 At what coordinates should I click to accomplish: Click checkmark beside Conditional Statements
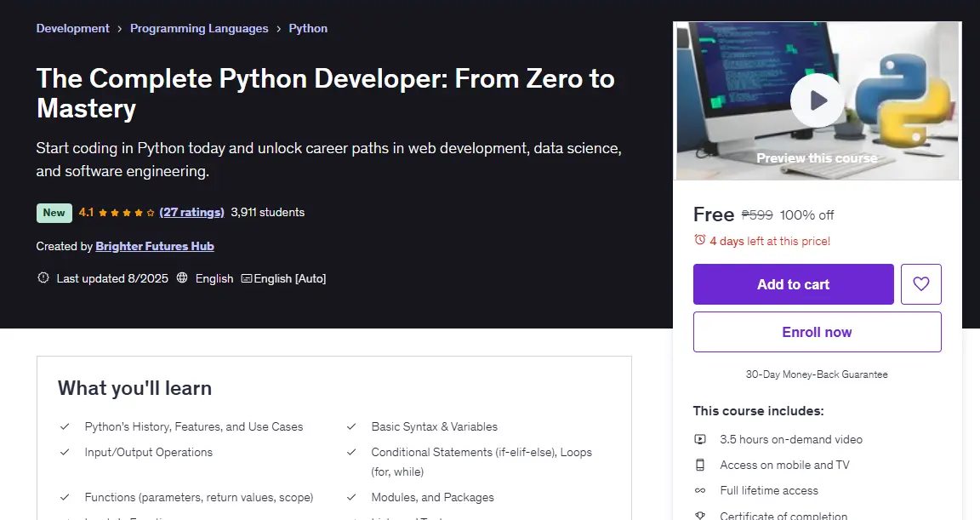tap(351, 452)
